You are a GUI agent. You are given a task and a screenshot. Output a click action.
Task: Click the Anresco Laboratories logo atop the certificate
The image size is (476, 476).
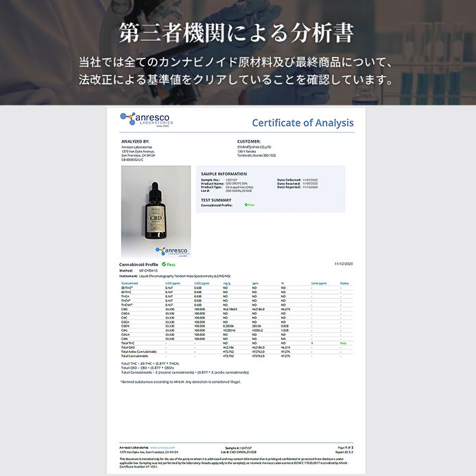pyautogui.click(x=146, y=119)
